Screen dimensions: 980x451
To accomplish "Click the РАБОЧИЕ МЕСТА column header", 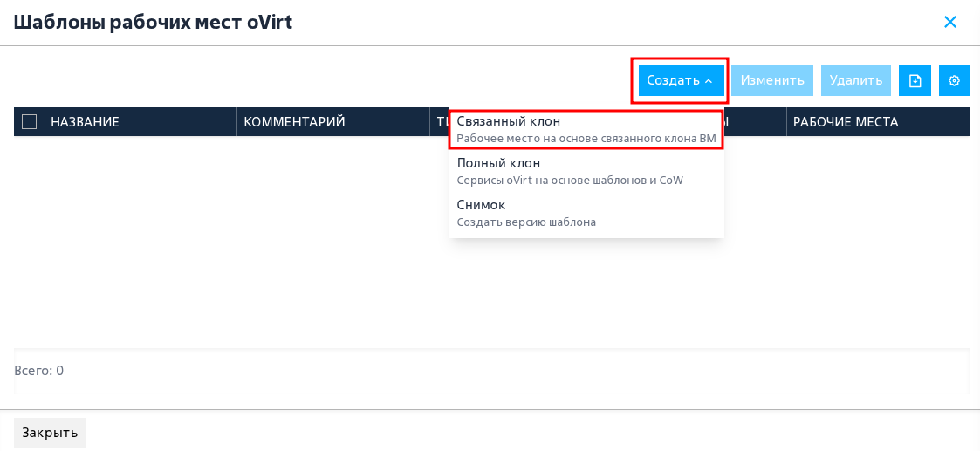I will coord(846,122).
